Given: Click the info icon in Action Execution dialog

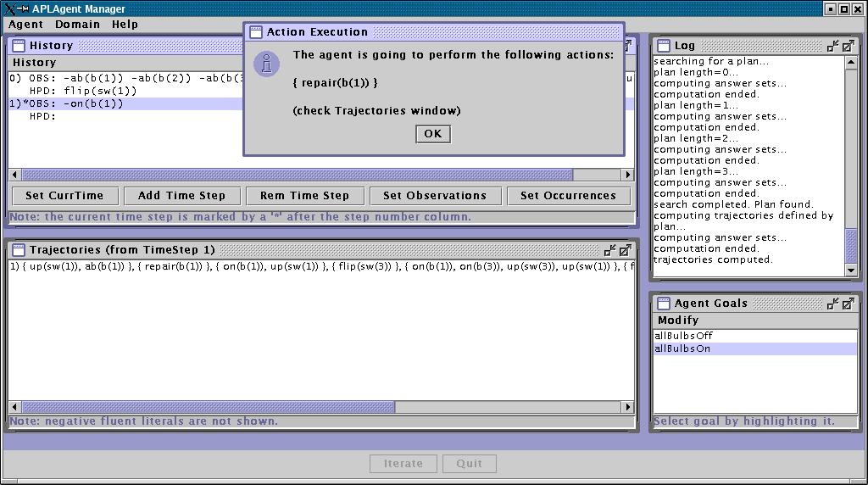Looking at the screenshot, I should pyautogui.click(x=267, y=64).
